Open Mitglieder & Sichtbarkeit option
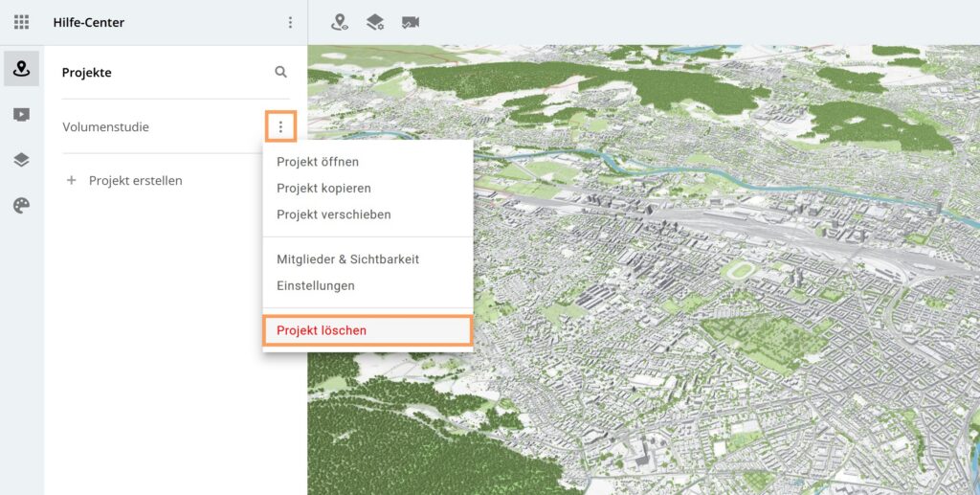The height and width of the screenshot is (495, 980). click(x=347, y=259)
